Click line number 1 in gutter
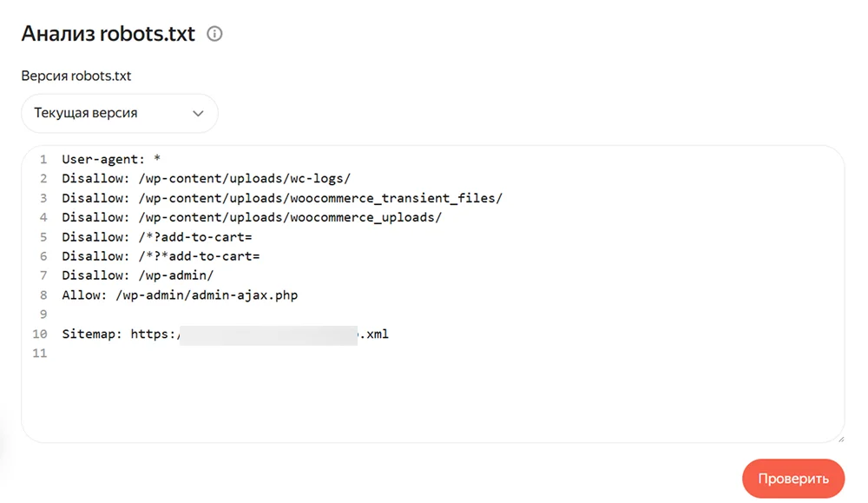The image size is (868, 503). [43, 160]
